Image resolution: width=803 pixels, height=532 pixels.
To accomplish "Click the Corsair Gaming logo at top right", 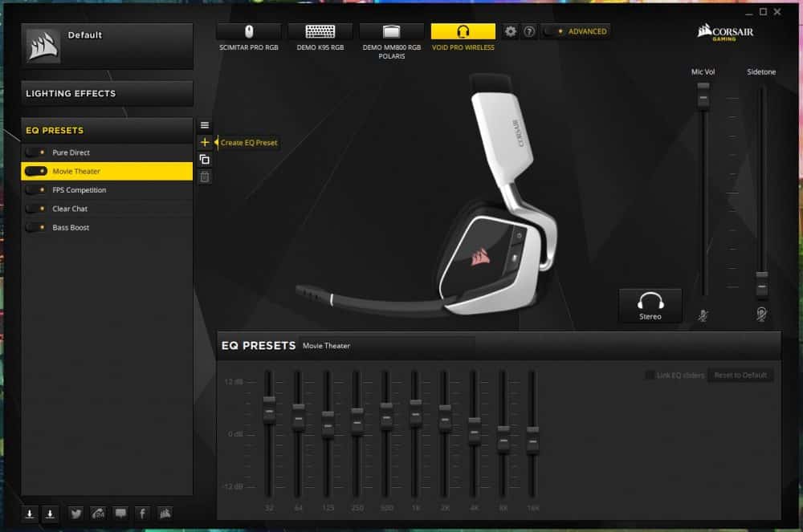I will click(725, 32).
